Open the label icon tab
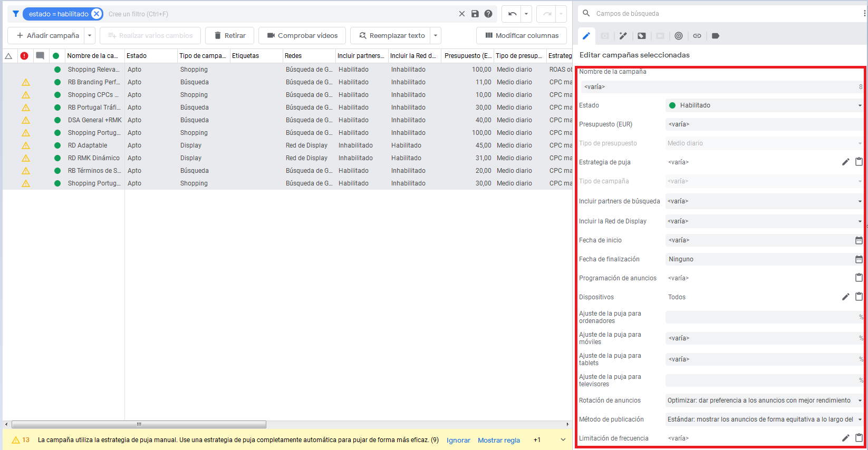Viewport: 868px width, 450px height. pos(716,36)
